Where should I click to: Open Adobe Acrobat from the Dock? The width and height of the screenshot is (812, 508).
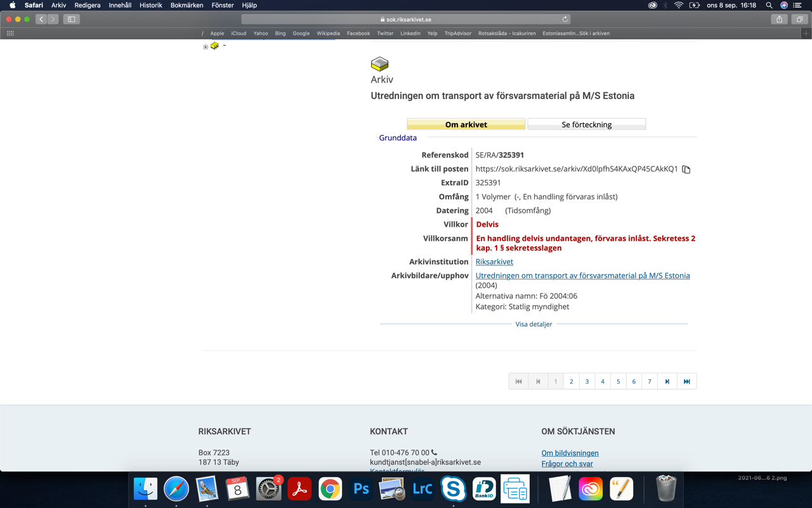[299, 489]
